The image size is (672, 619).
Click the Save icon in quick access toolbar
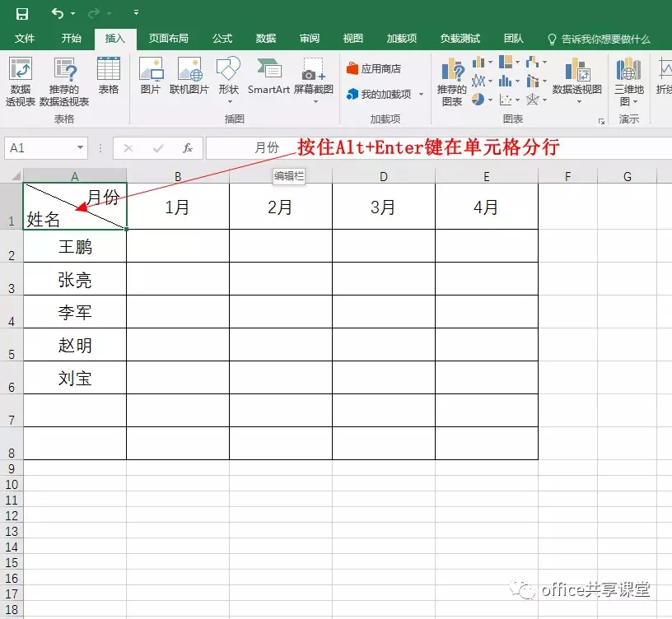pyautogui.click(x=22, y=13)
